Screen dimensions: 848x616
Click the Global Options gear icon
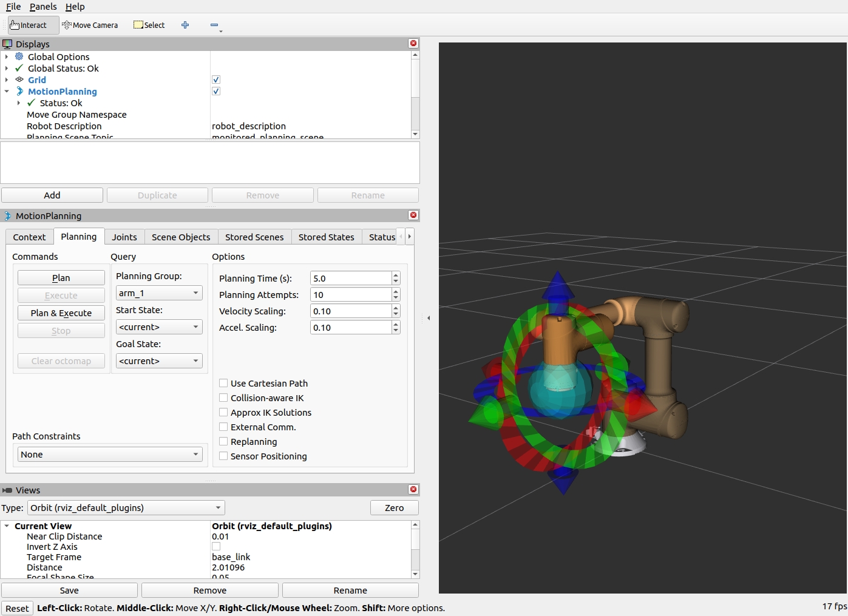click(x=19, y=56)
